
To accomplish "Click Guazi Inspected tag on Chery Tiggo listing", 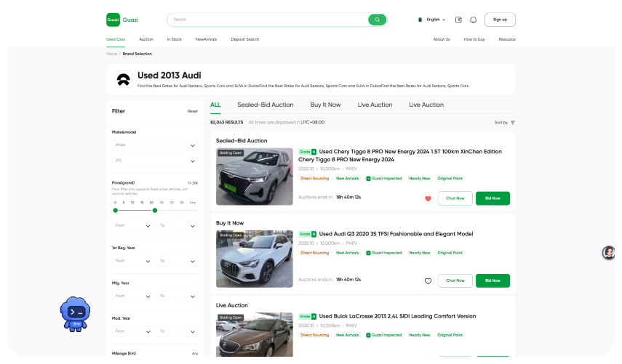I will 383,178.
